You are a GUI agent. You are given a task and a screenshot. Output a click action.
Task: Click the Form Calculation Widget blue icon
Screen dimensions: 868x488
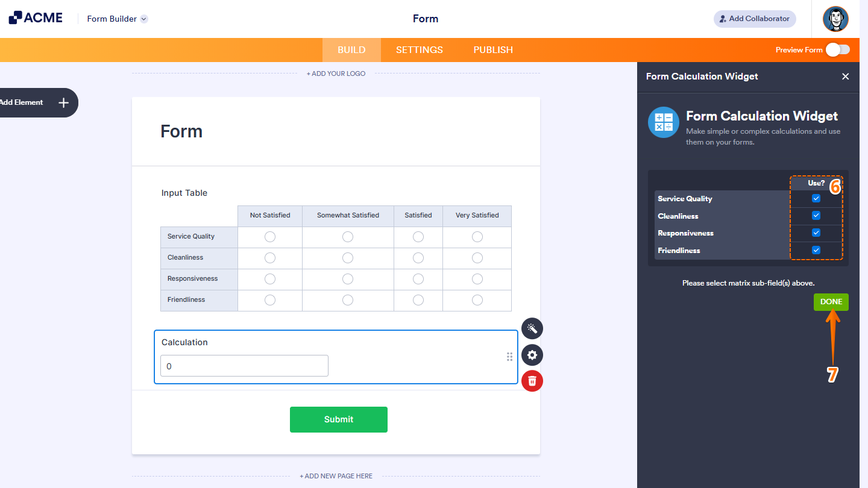(x=663, y=122)
